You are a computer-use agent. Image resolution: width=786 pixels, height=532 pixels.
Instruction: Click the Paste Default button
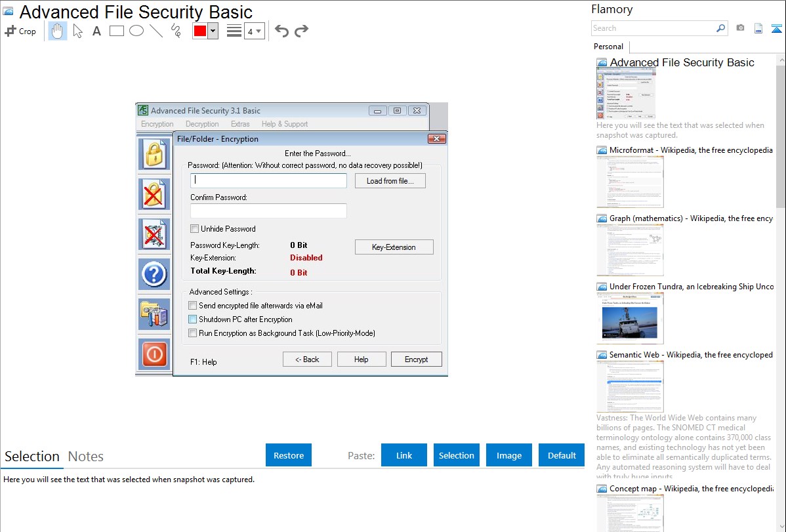pos(562,455)
